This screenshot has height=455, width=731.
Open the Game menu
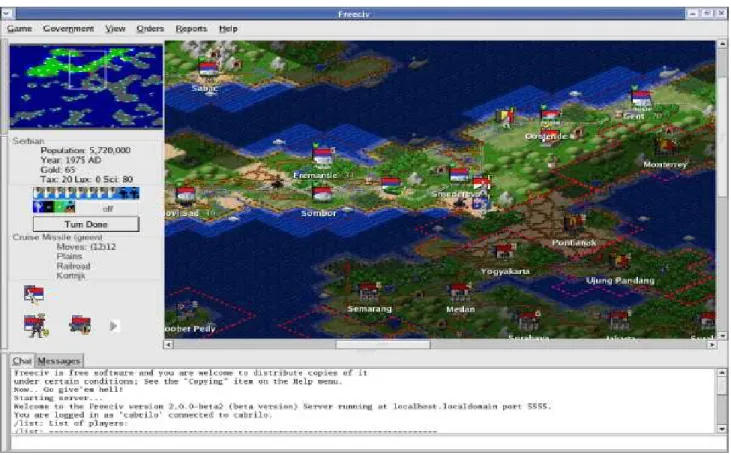point(20,29)
